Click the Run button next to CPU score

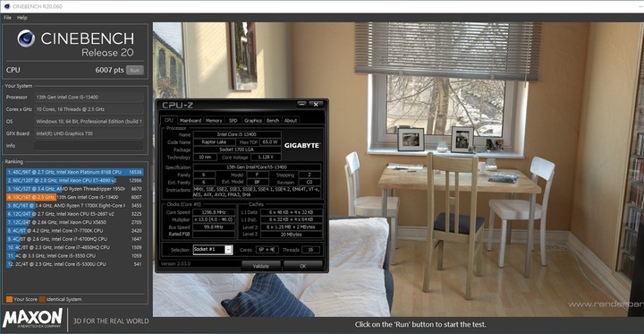click(x=135, y=71)
